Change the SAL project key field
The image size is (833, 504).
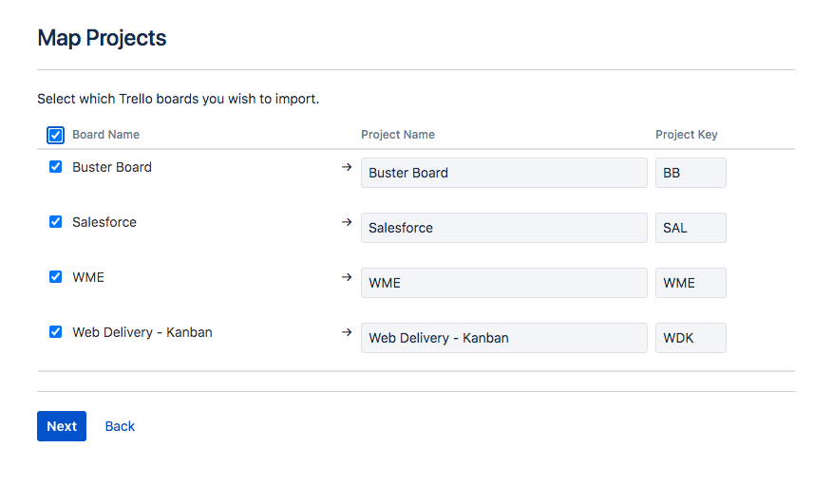tap(691, 228)
